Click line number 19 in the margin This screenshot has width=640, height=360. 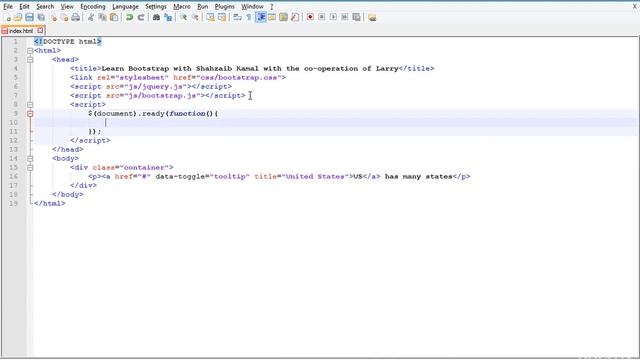pos(13,203)
